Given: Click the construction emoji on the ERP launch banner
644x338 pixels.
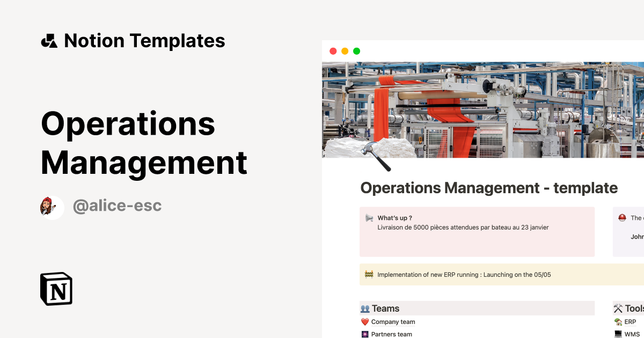Looking at the screenshot, I should click(x=368, y=274).
